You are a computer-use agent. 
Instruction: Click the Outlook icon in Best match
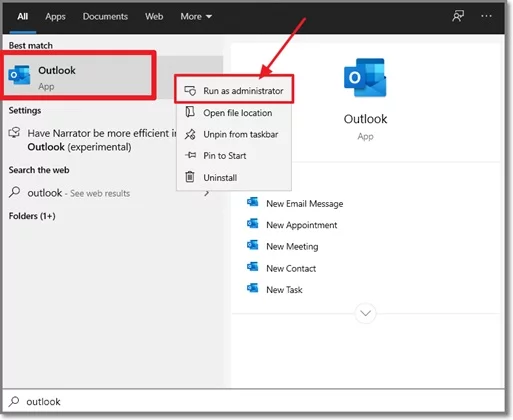click(x=19, y=75)
